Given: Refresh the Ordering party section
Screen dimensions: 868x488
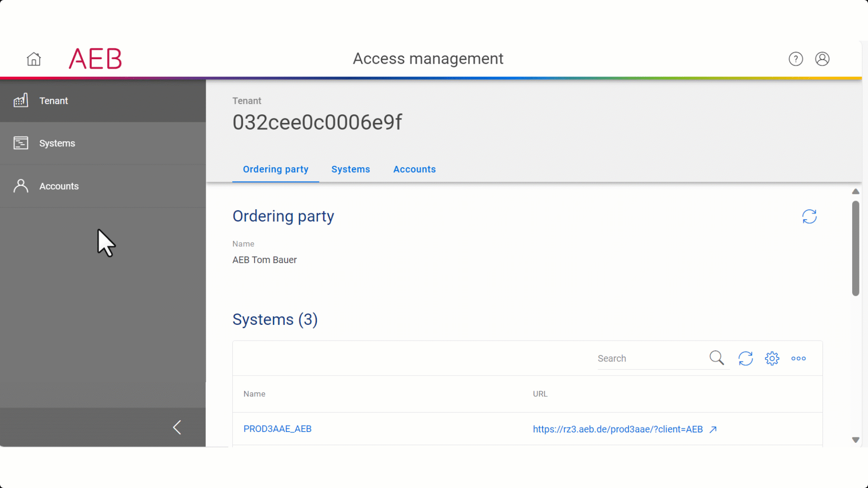Looking at the screenshot, I should (x=809, y=216).
